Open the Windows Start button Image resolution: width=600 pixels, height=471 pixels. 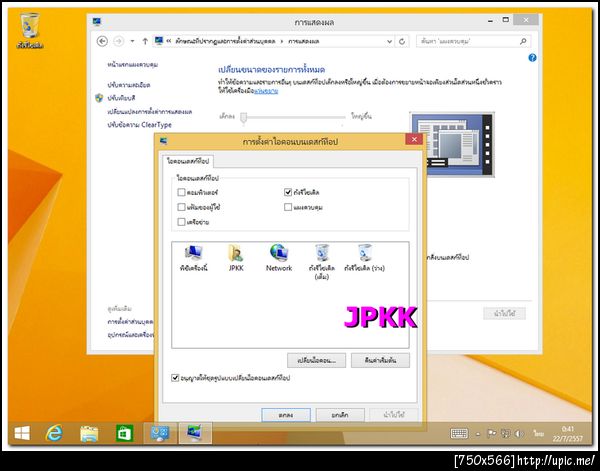click(22, 434)
